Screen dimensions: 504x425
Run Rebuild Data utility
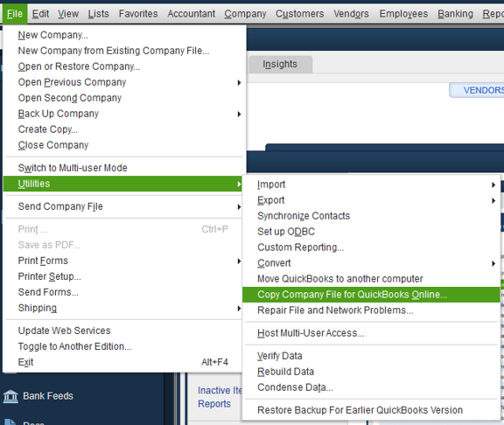(371, 372)
